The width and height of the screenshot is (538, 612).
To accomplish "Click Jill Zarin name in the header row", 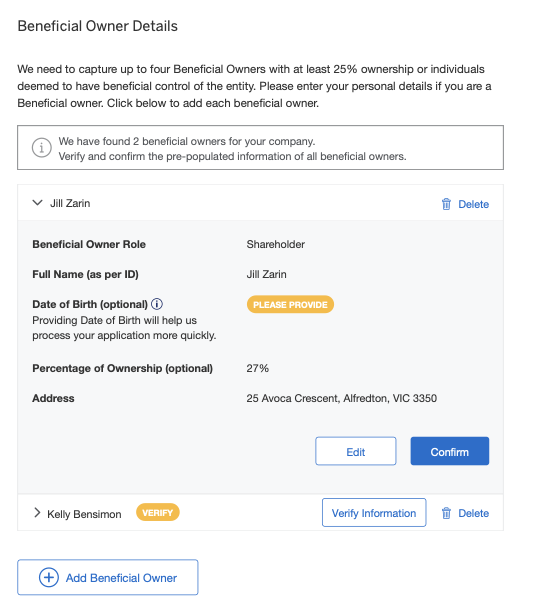I will 70,203.
